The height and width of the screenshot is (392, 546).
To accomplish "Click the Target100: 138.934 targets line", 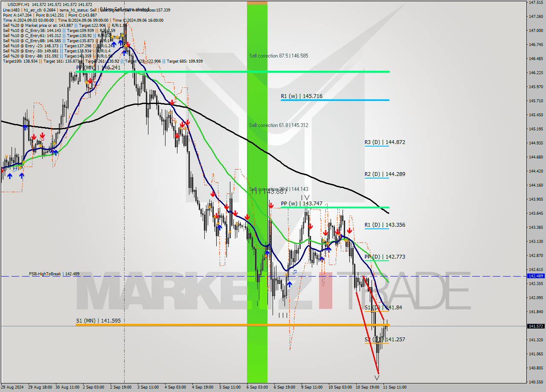I will (103, 61).
